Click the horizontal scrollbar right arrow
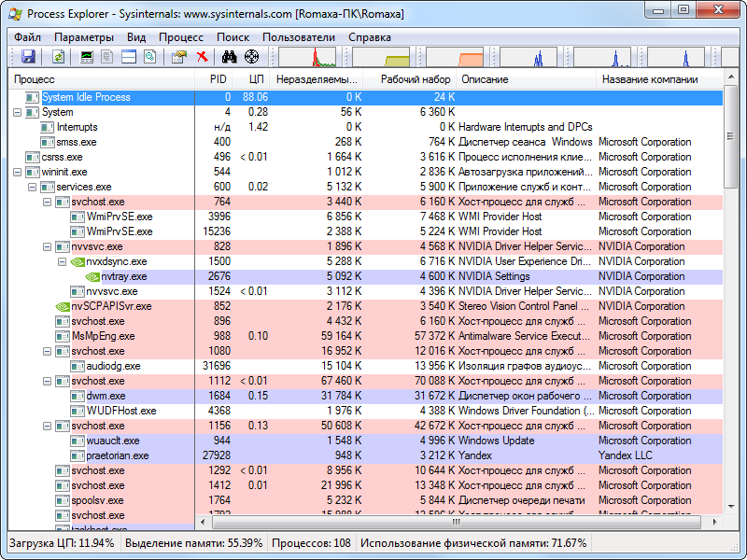The image size is (747, 560). 714,522
